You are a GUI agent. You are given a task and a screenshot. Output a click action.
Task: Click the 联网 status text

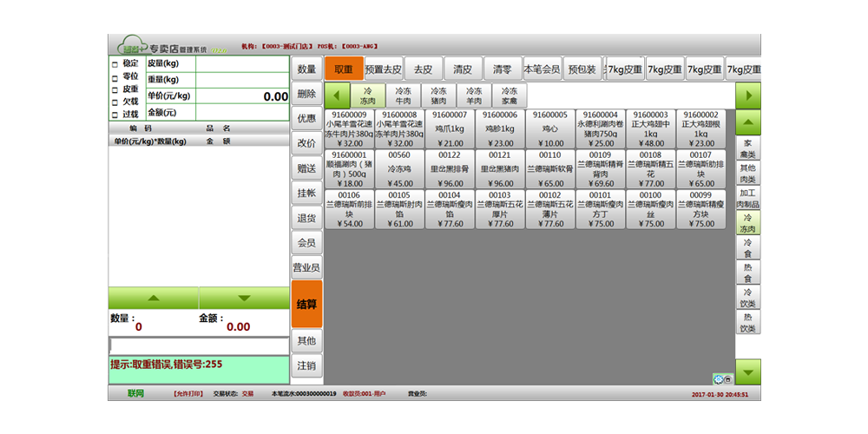(x=135, y=393)
